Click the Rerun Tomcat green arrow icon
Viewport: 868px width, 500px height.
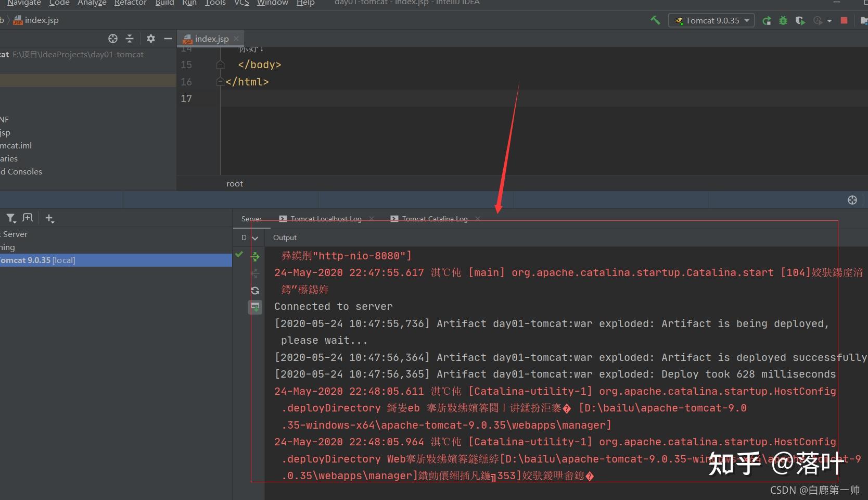(767, 21)
